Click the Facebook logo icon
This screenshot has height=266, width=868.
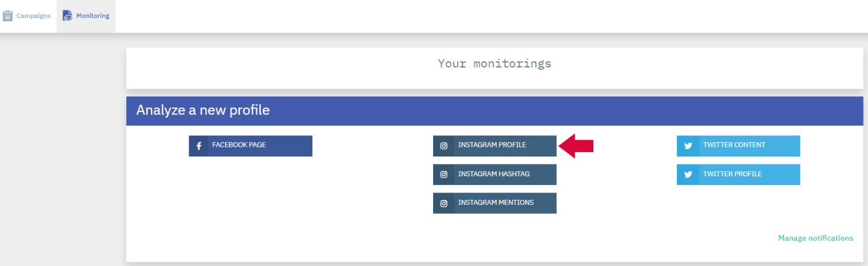pyautogui.click(x=199, y=146)
